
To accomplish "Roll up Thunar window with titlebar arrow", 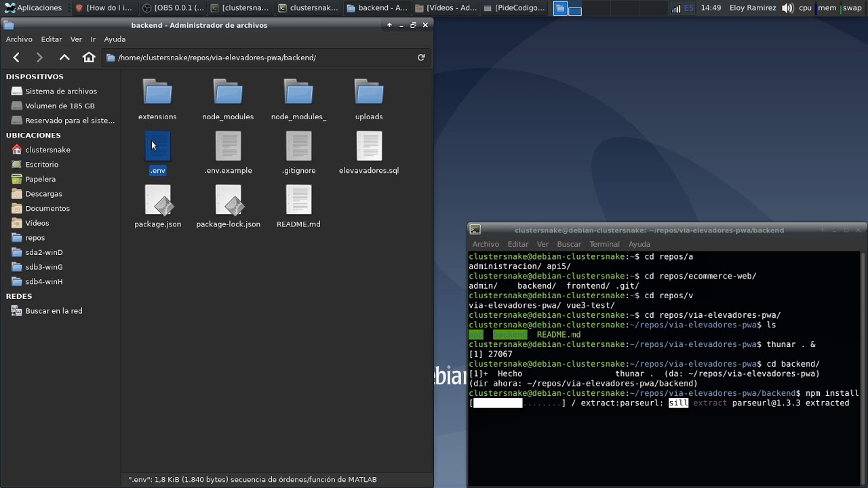I will pyautogui.click(x=389, y=25).
